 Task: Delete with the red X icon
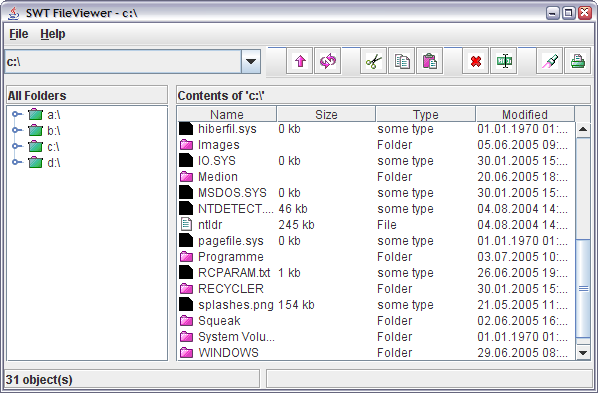(x=476, y=61)
